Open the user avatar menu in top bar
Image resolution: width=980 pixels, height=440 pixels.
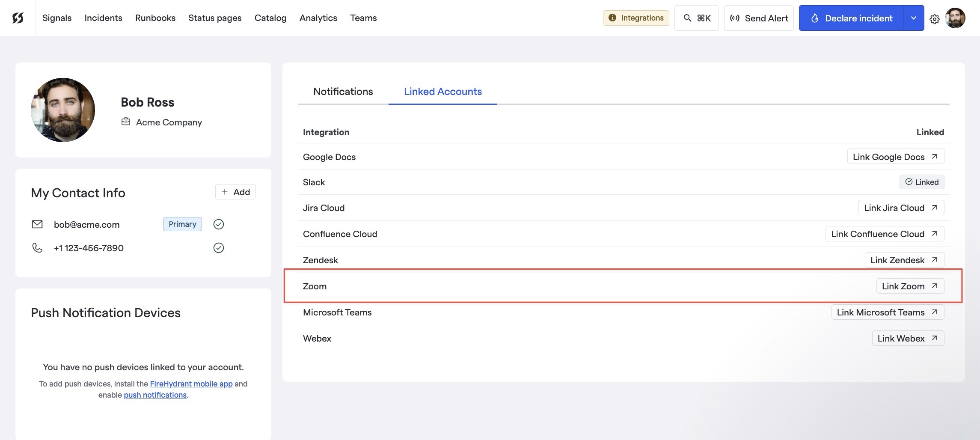pos(955,18)
